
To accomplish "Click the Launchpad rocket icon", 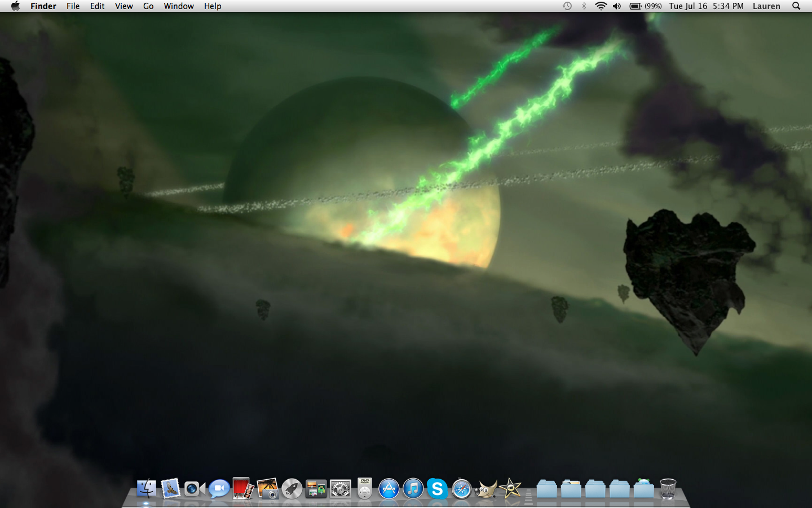I will pyautogui.click(x=292, y=488).
